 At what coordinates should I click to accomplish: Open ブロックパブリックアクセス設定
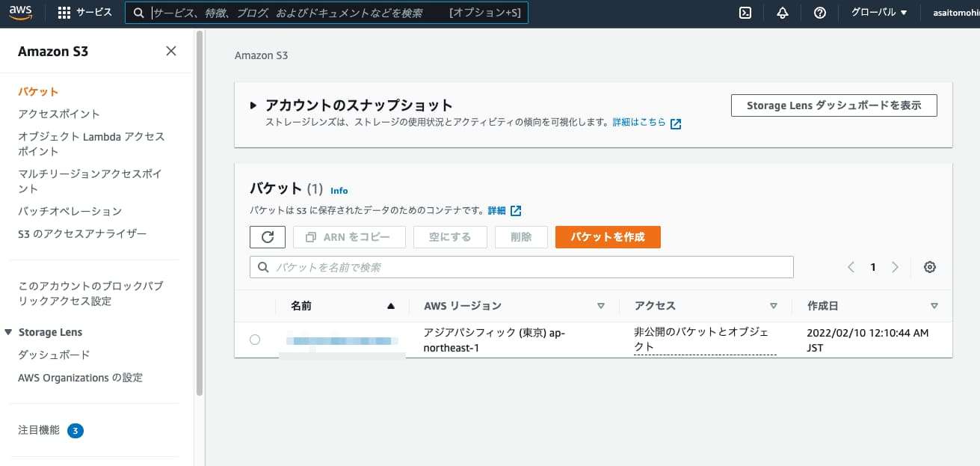tap(90, 293)
